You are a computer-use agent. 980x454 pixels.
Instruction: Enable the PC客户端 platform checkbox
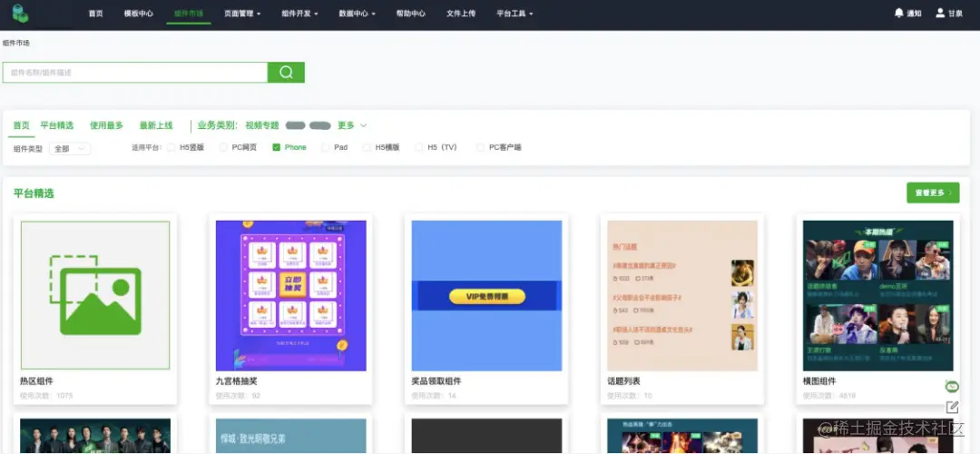pyautogui.click(x=480, y=148)
